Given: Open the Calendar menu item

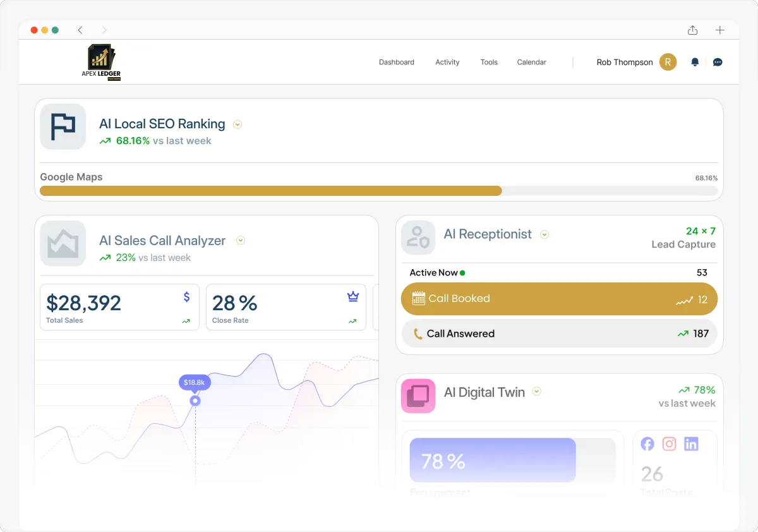Looking at the screenshot, I should [531, 62].
